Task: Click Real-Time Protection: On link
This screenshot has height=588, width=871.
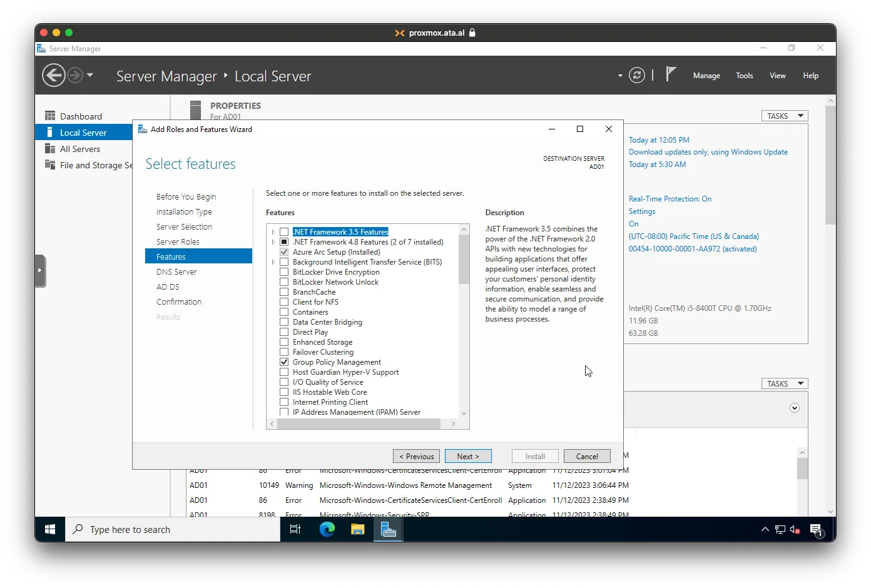Action: pyautogui.click(x=670, y=199)
